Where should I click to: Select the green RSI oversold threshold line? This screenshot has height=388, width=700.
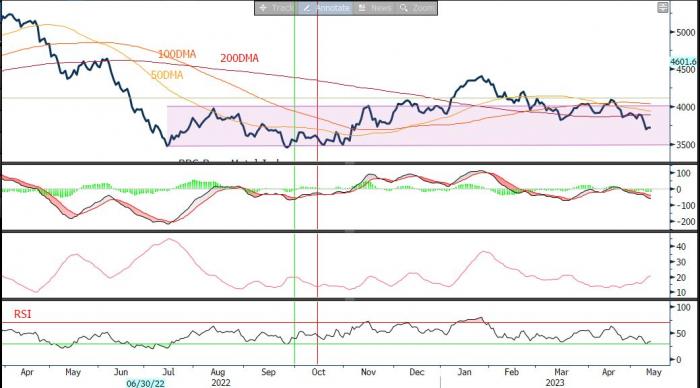pyautogui.click(x=335, y=343)
